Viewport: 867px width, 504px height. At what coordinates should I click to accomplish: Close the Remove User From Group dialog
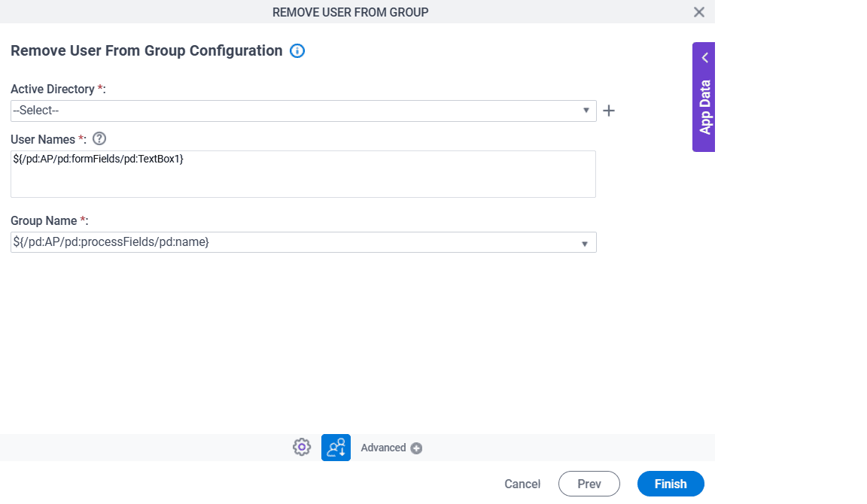tap(699, 12)
